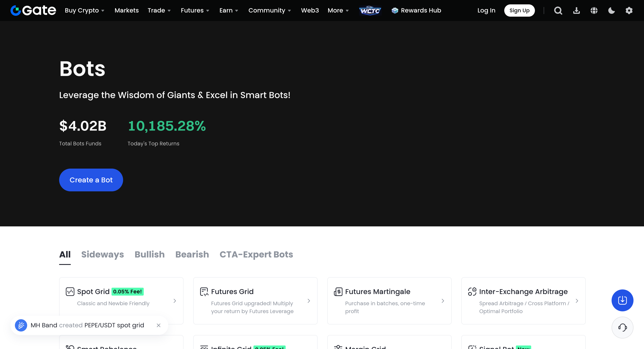Image resolution: width=644 pixels, height=349 pixels.
Task: Click the Sign Up button
Action: (519, 11)
